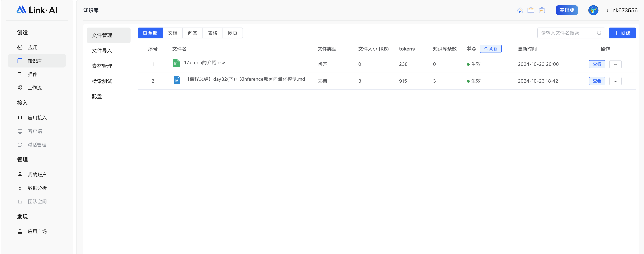
Task: Click the 序号 column header
Action: 153,49
